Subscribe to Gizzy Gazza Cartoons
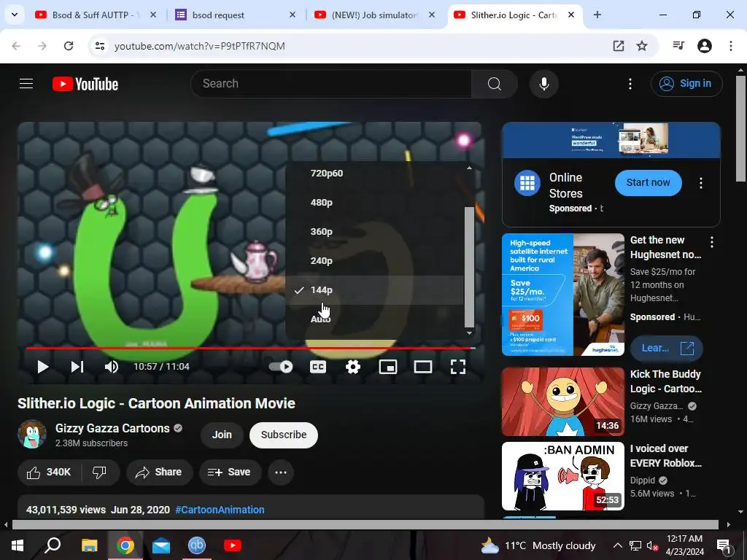The height and width of the screenshot is (560, 747). (x=284, y=435)
